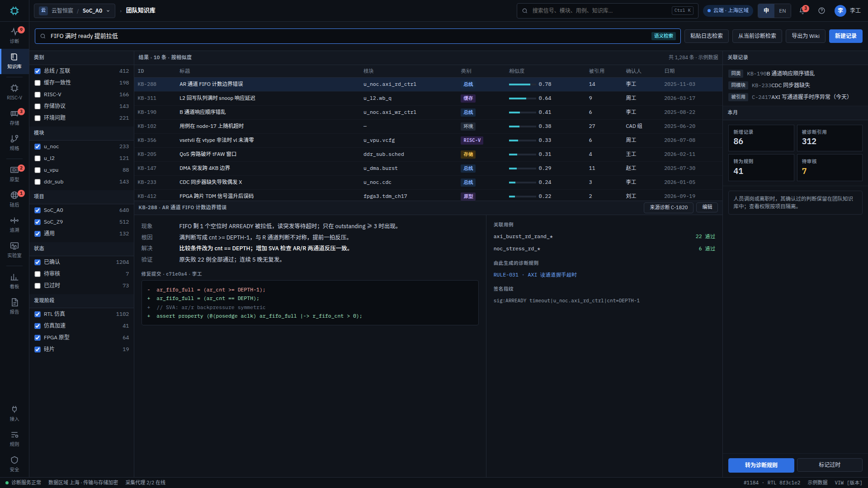Check the u_l2 module filter

(x=38, y=158)
